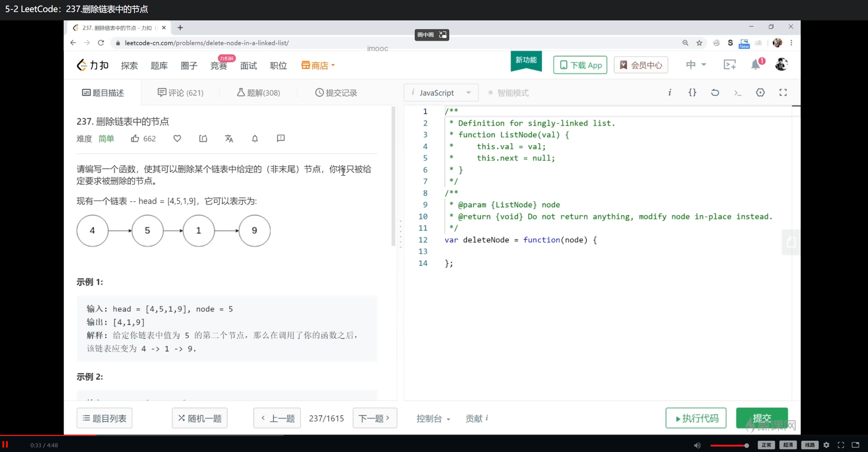
Task: Open the 题库 menu in the navigation bar
Action: tap(159, 66)
